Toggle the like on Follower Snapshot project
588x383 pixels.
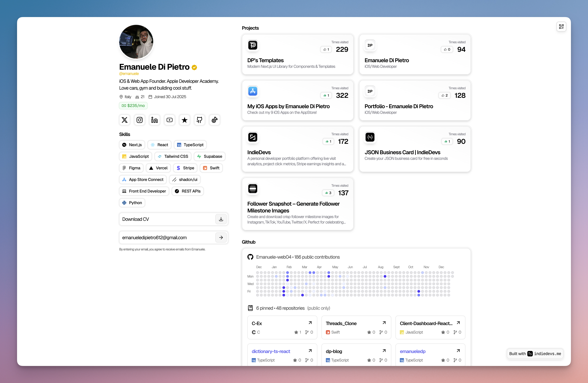[x=328, y=193]
